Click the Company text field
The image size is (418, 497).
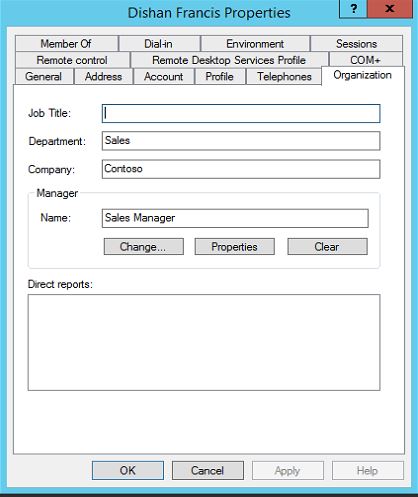click(x=241, y=169)
